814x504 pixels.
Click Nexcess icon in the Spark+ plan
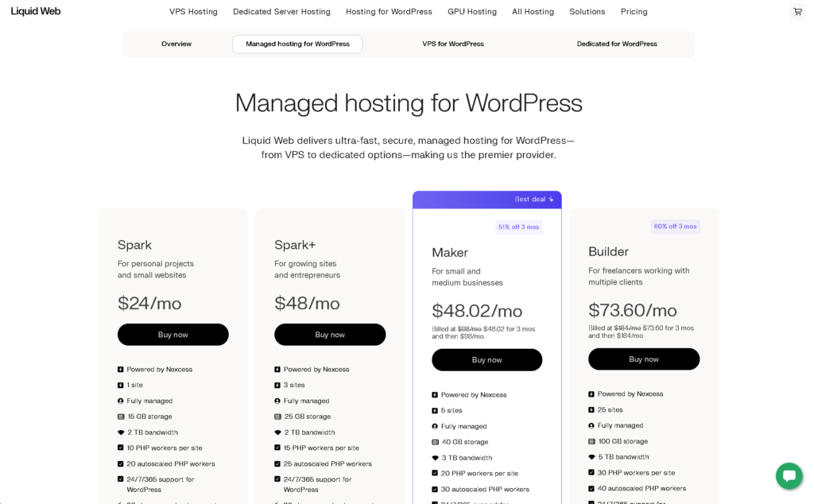tap(277, 370)
